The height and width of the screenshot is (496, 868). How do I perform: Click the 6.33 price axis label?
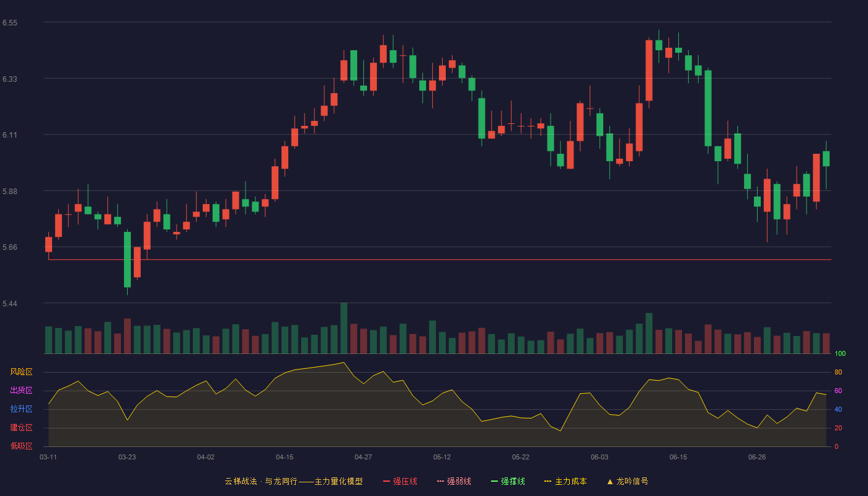point(10,79)
